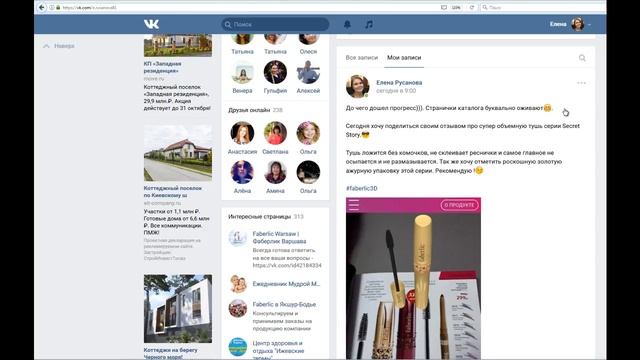Click the reader view icon in the browser bar

[444, 7]
